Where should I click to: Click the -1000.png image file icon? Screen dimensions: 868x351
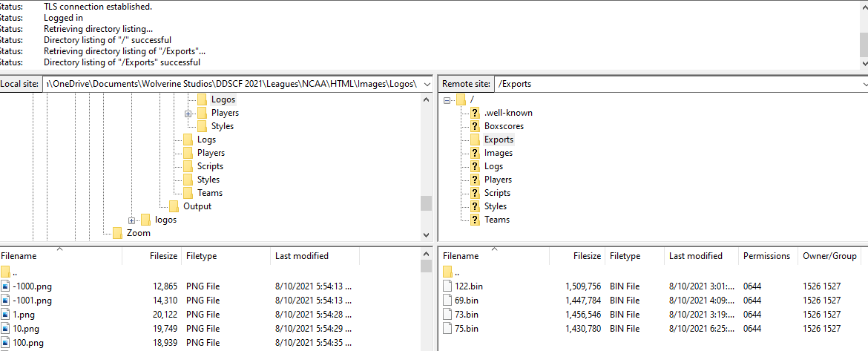pos(5,286)
